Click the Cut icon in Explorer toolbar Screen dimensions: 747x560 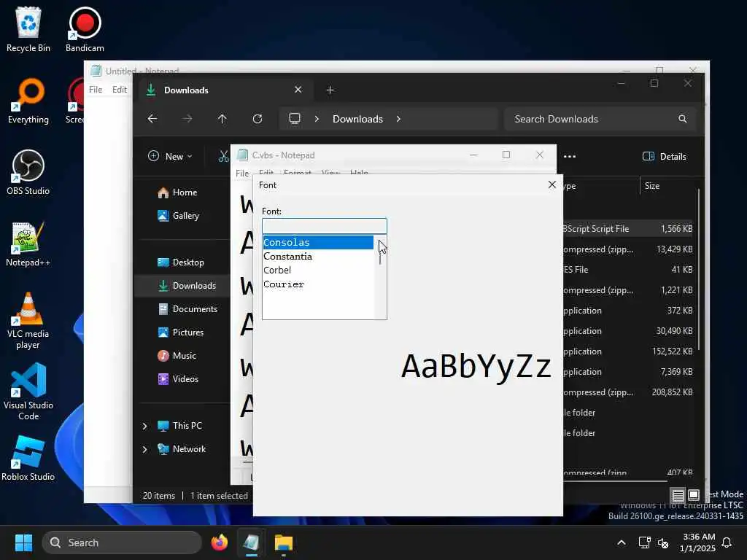[223, 156]
